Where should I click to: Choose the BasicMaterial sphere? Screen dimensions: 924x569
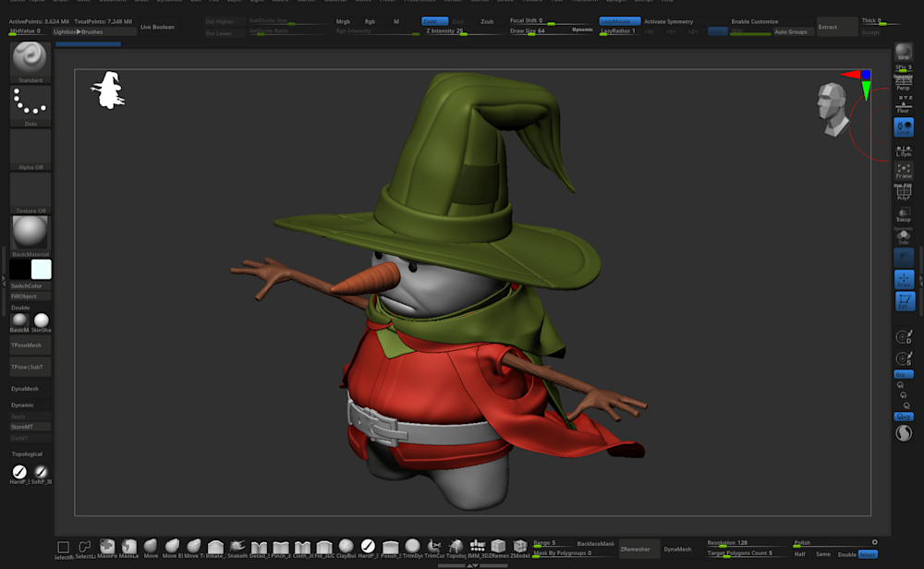(x=30, y=232)
